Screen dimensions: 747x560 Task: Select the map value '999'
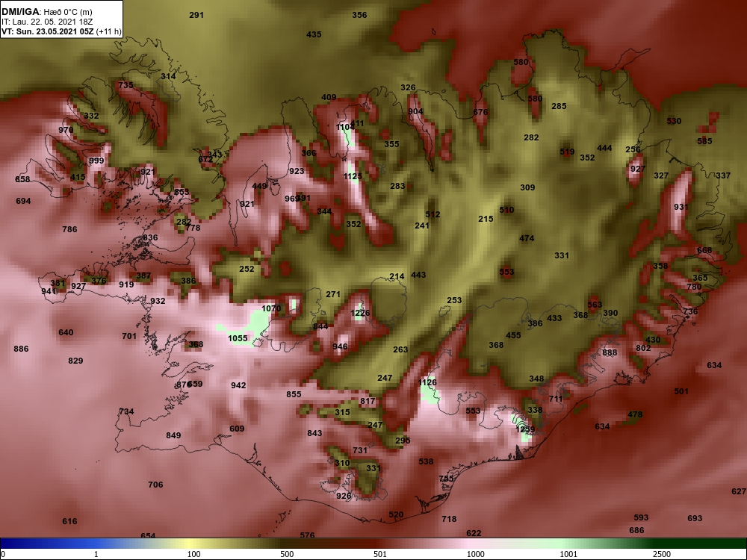coord(96,161)
